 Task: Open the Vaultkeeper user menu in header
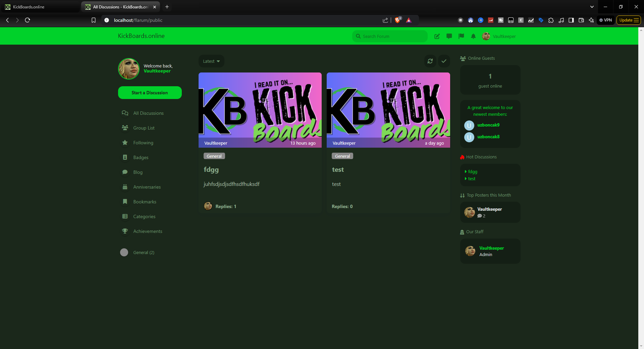(x=499, y=36)
